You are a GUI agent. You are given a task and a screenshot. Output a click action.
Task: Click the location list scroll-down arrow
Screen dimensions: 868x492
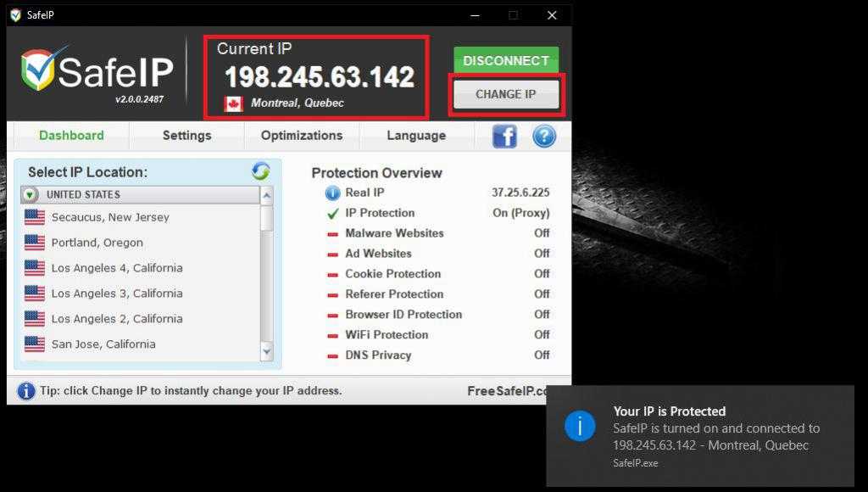[x=267, y=350]
